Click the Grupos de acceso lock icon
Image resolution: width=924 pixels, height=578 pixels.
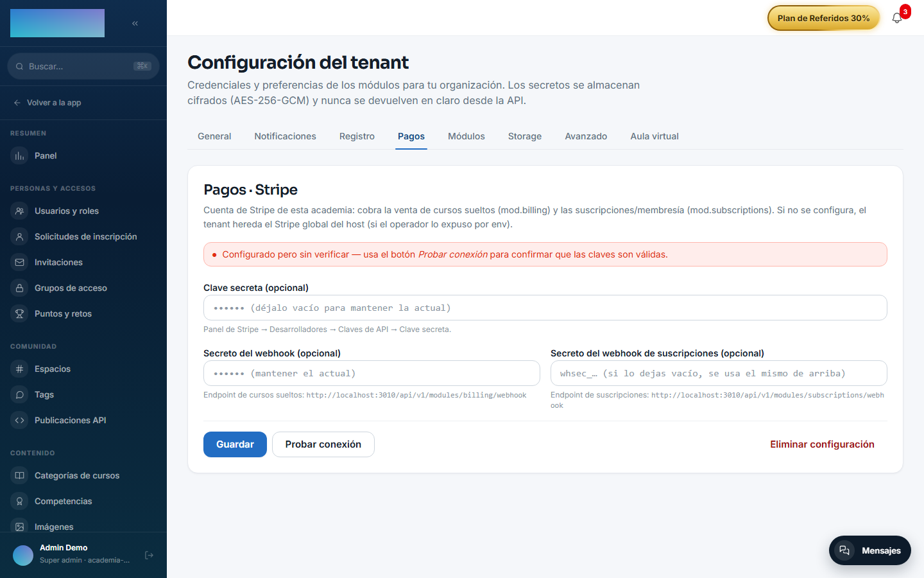pyautogui.click(x=20, y=288)
